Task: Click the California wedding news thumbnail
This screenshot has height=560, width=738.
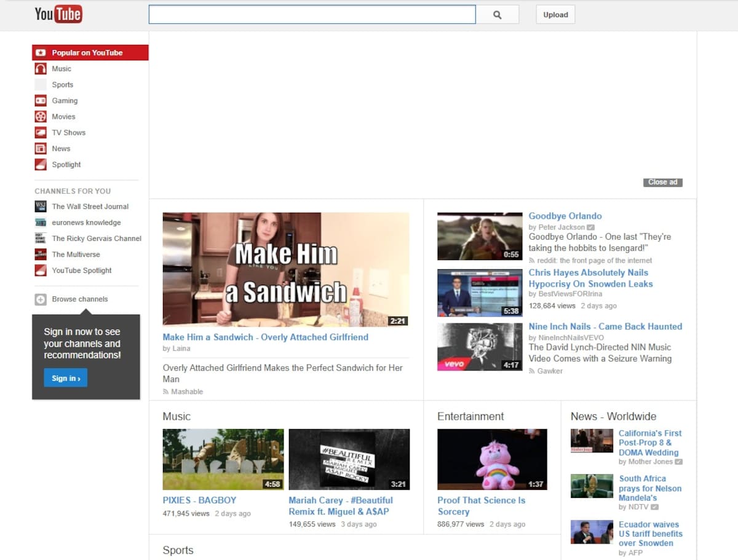Action: click(x=592, y=441)
